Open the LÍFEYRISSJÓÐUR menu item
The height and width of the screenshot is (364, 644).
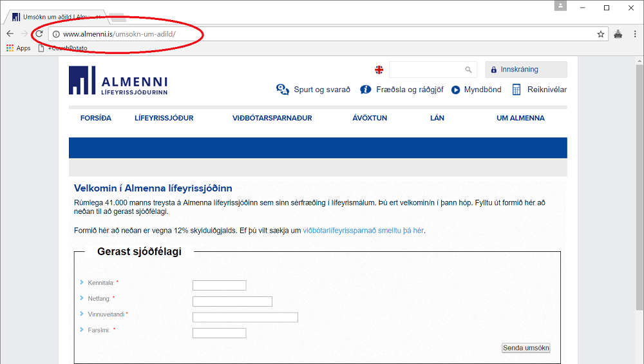point(164,118)
